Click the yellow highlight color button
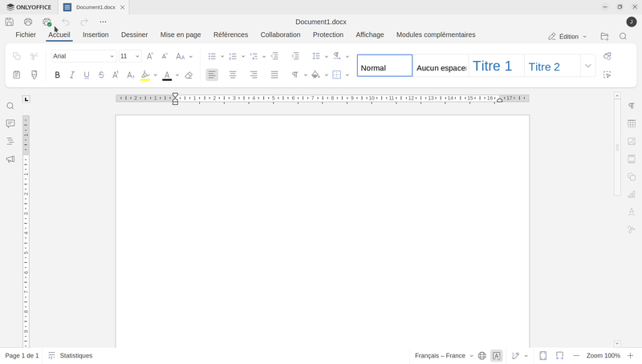Image resolution: width=642 pixels, height=364 pixels. pyautogui.click(x=145, y=75)
